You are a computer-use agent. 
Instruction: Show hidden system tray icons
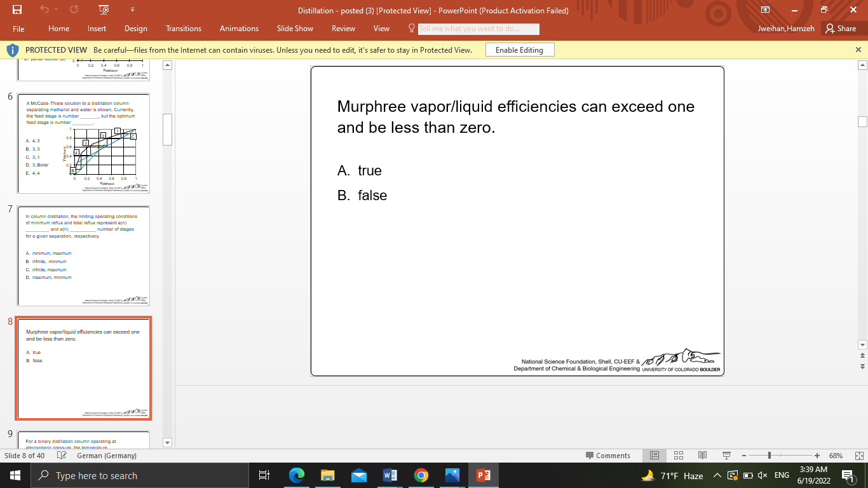[x=717, y=475]
